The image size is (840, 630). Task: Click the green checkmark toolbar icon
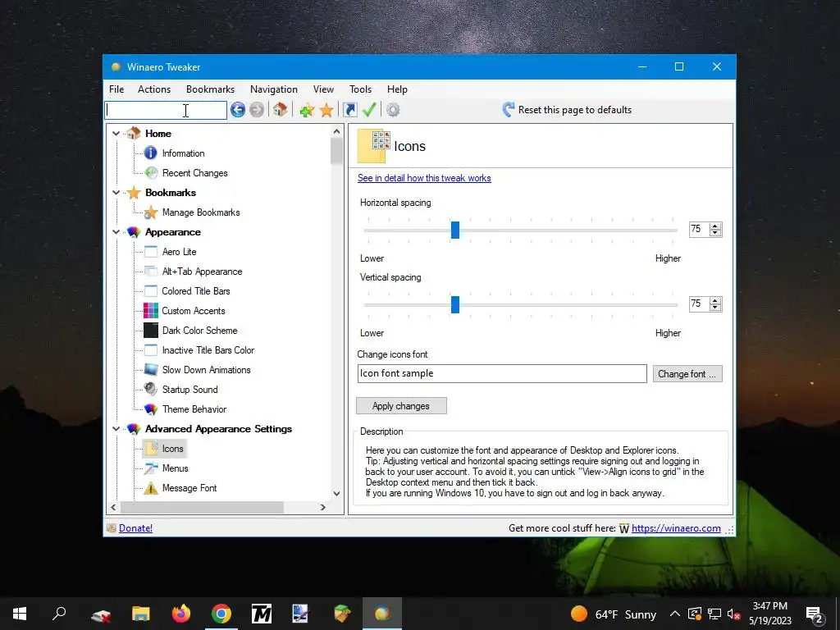(369, 110)
